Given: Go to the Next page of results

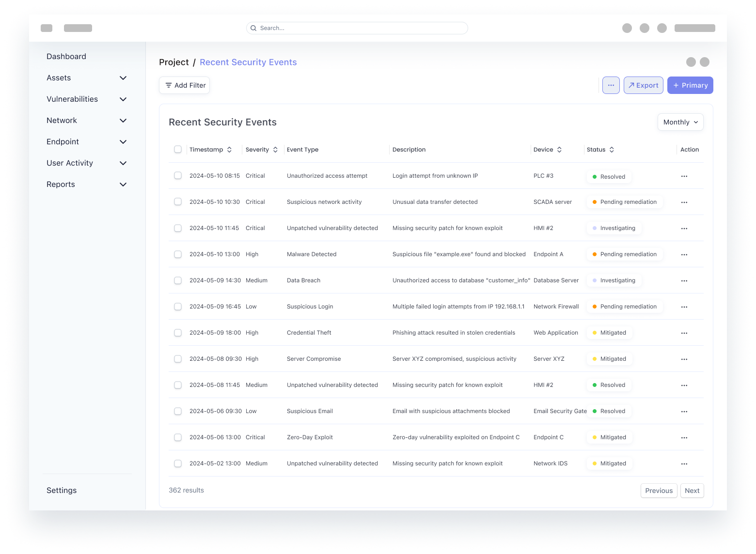Looking at the screenshot, I should tap(692, 491).
